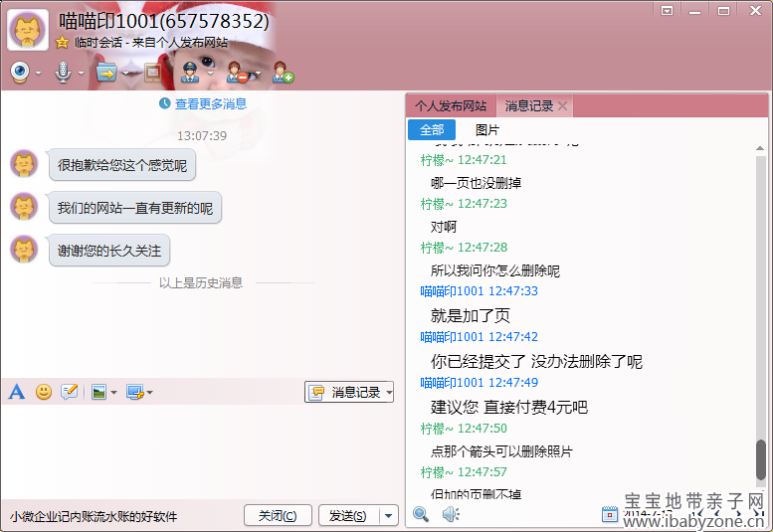Insert a picture with image icon
Viewport: 773px width, 532px height.
(99, 392)
